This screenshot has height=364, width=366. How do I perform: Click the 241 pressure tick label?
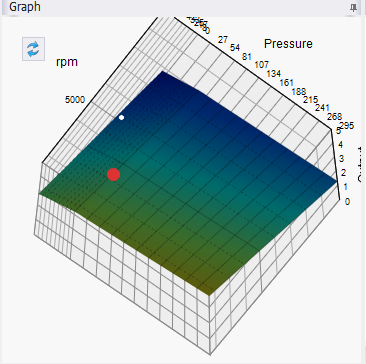click(323, 108)
